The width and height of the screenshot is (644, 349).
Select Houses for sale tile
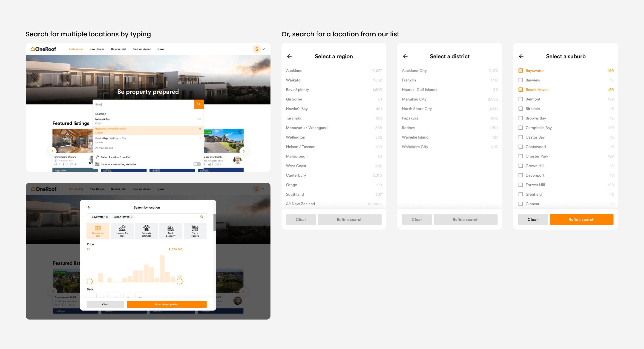click(x=98, y=231)
